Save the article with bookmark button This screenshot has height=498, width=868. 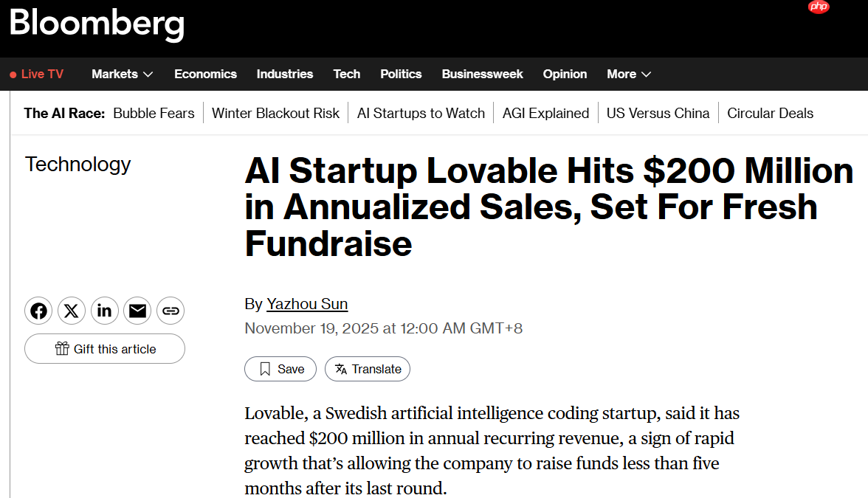coord(280,369)
